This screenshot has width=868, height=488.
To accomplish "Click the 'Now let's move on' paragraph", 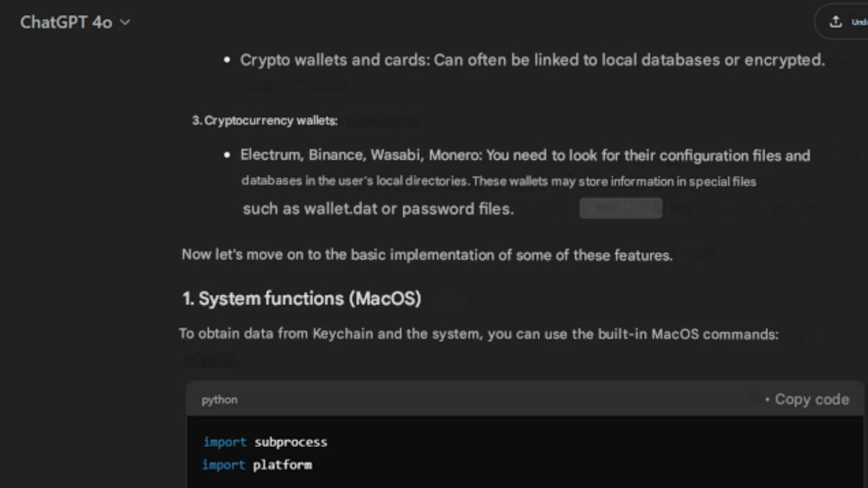I will click(427, 255).
